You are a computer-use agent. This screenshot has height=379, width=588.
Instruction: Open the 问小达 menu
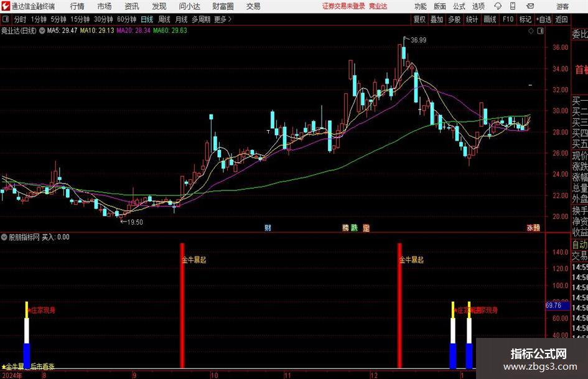pyautogui.click(x=189, y=6)
